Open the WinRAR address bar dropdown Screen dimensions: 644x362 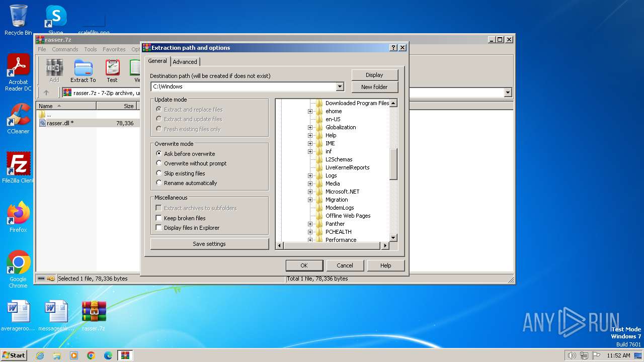(508, 93)
